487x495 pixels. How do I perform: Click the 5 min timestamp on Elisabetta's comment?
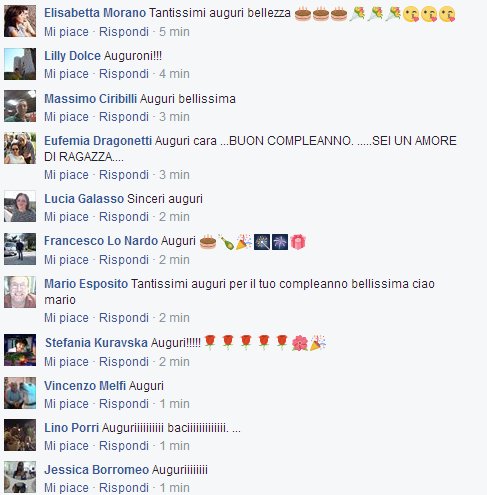pyautogui.click(x=174, y=32)
